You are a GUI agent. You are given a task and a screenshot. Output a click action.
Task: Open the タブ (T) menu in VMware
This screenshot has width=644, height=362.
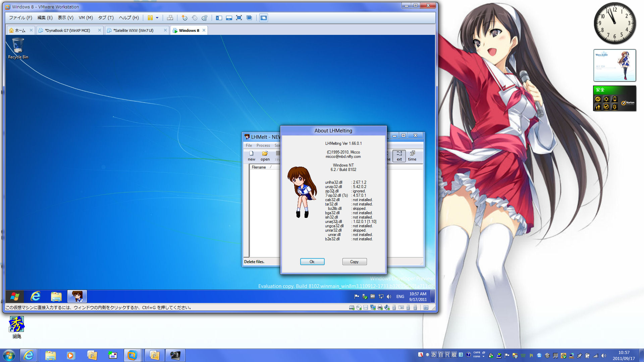click(106, 18)
